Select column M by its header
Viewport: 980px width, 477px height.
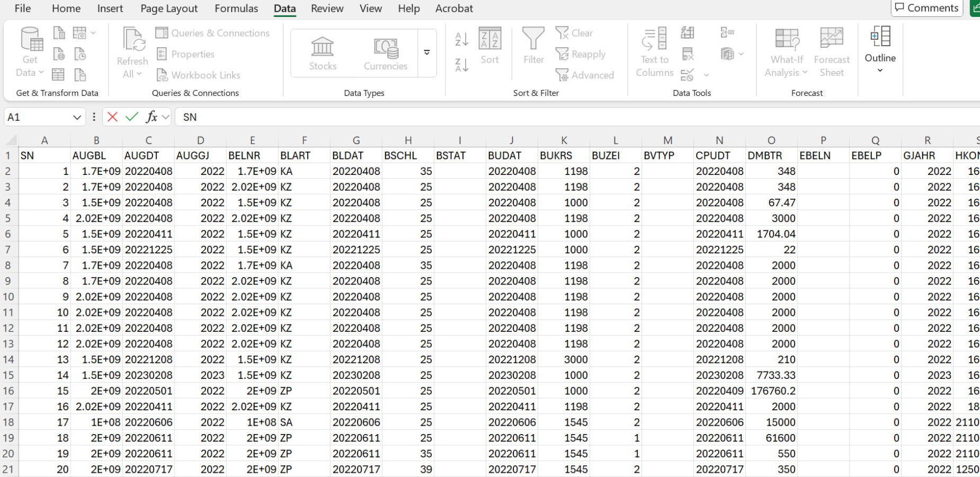coord(667,140)
